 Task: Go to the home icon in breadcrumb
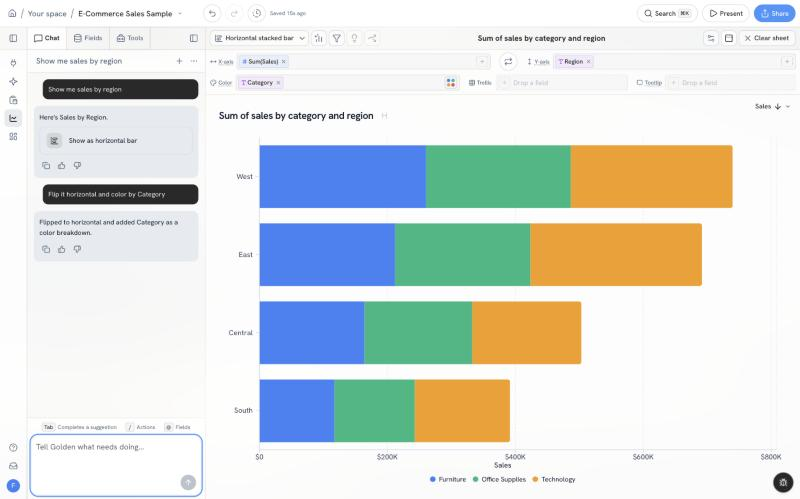(x=12, y=13)
